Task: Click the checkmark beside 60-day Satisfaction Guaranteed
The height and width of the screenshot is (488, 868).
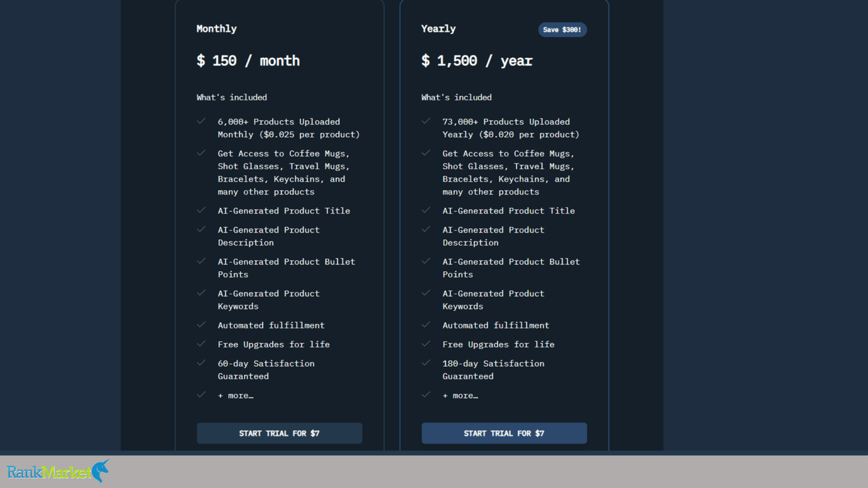Action: pyautogui.click(x=201, y=362)
